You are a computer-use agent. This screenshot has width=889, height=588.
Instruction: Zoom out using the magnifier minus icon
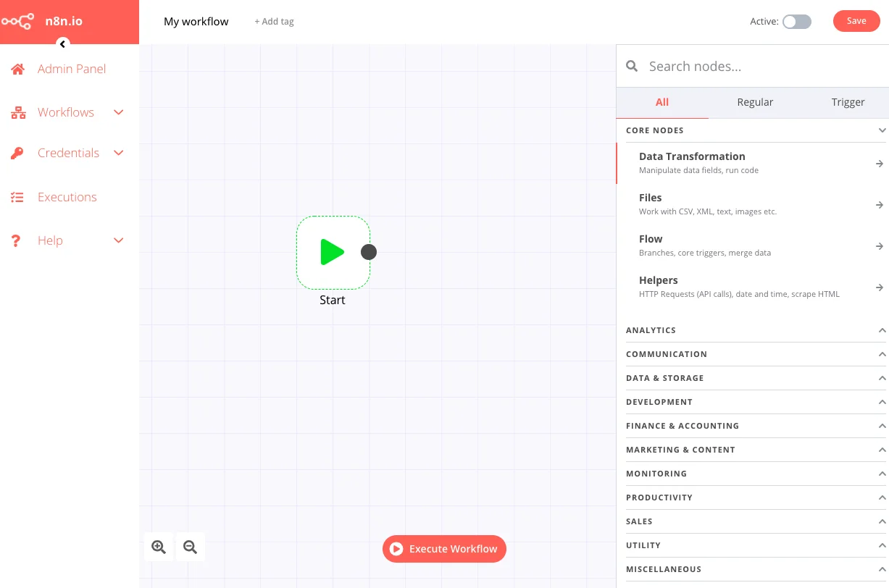(190, 547)
